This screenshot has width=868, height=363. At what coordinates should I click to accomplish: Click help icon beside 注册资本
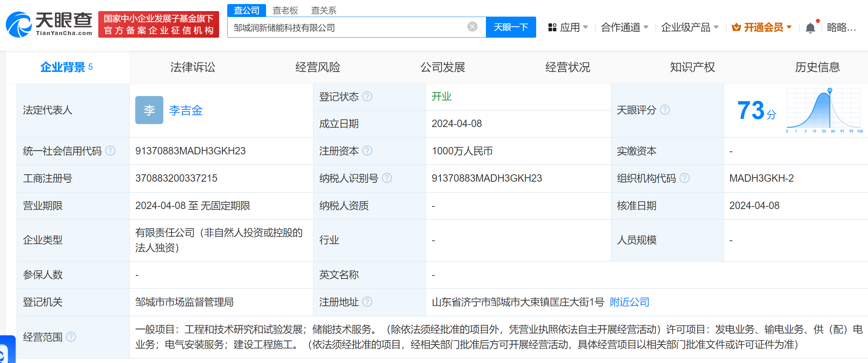[x=367, y=151]
